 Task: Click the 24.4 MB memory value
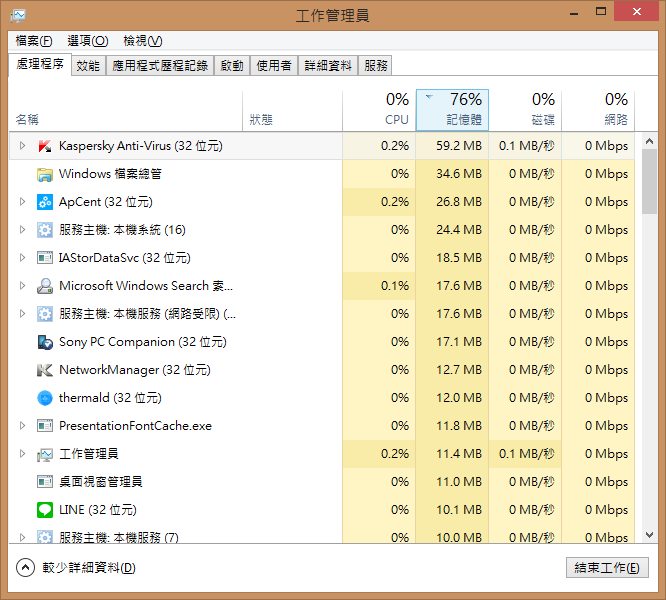tap(459, 230)
